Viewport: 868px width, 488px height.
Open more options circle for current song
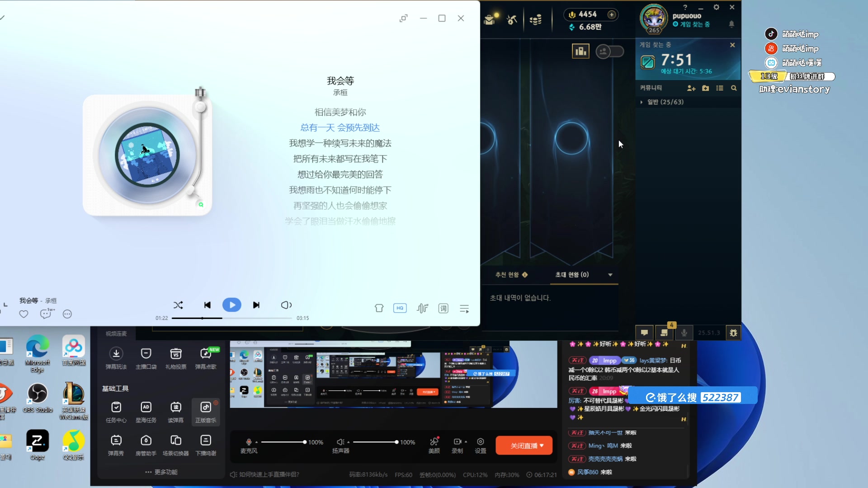[67, 314]
